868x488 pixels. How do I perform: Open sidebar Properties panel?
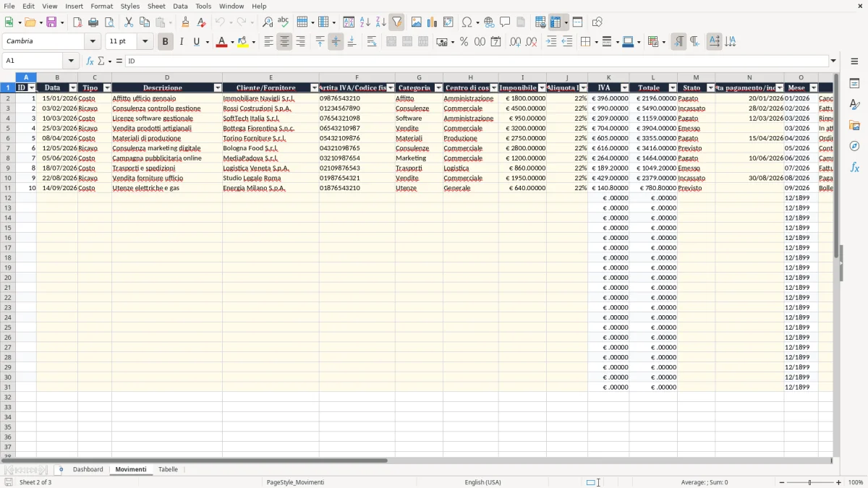(x=854, y=84)
